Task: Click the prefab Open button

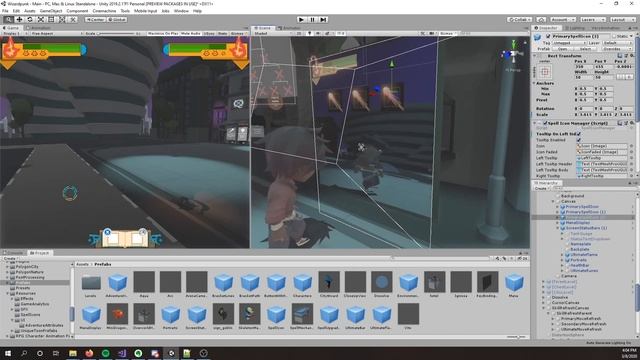Action: coord(562,49)
